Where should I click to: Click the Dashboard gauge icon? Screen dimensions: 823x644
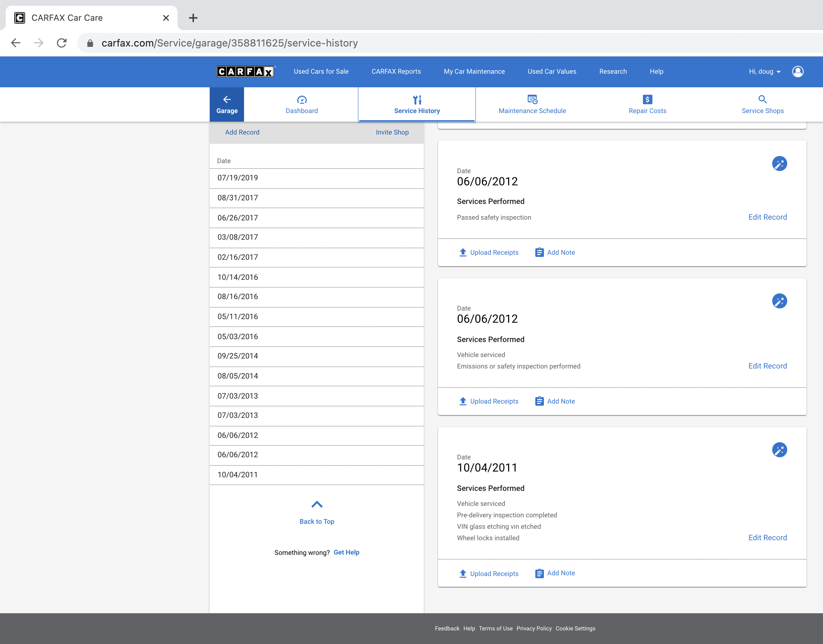pos(302,99)
